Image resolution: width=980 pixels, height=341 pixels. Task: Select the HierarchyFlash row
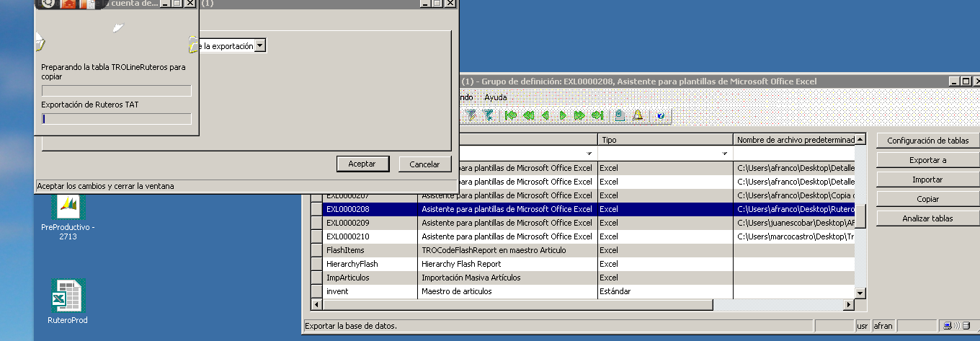(x=582, y=264)
